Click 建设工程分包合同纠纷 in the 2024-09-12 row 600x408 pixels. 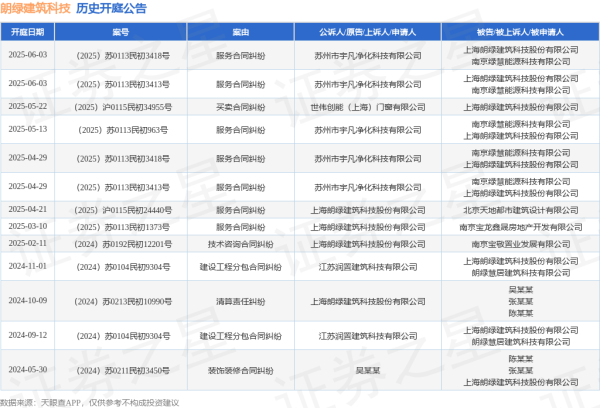coord(241,336)
